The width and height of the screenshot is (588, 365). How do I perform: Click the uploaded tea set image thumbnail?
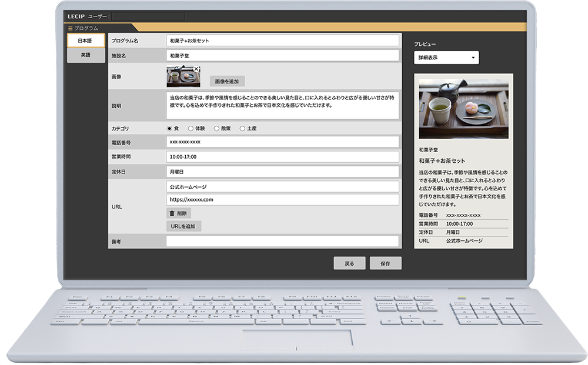183,76
